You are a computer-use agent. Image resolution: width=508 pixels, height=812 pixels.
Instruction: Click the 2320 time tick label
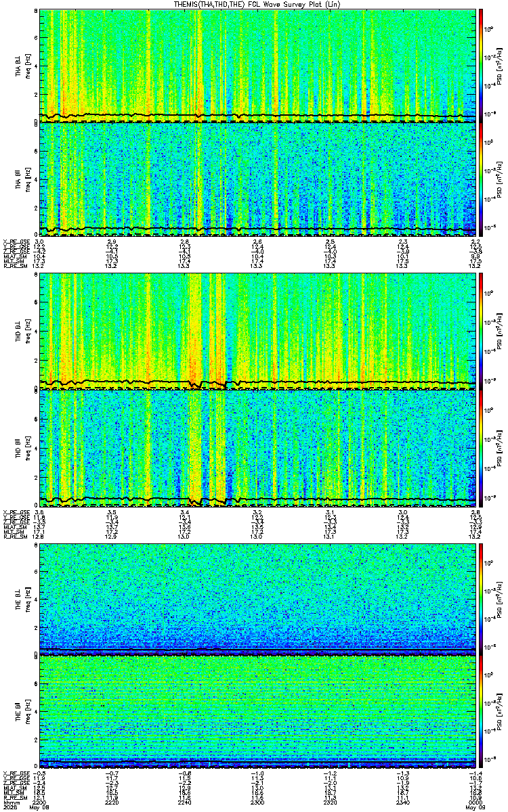(331, 802)
